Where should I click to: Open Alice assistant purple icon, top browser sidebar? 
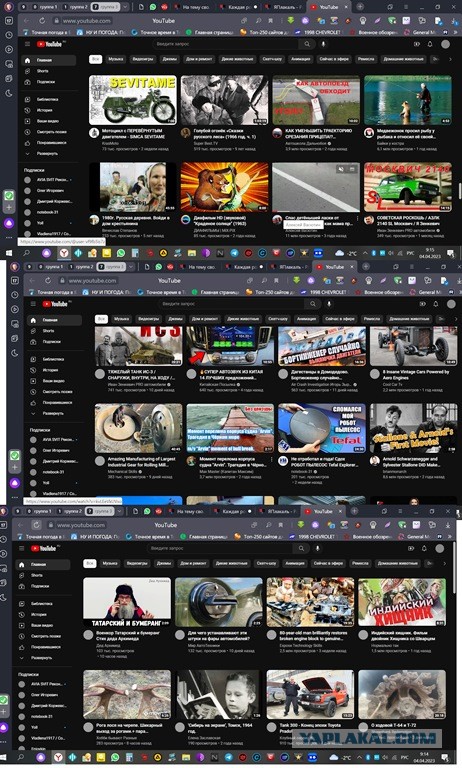pos(9,223)
